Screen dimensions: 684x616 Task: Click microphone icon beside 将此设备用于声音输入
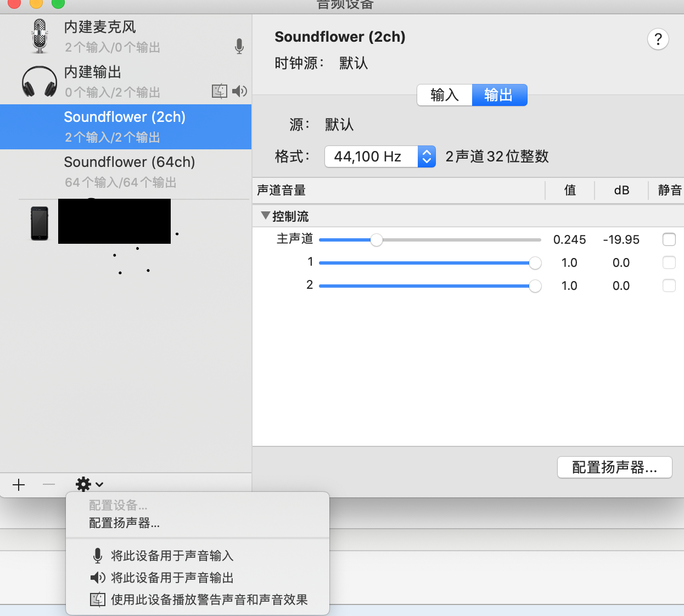(x=98, y=556)
